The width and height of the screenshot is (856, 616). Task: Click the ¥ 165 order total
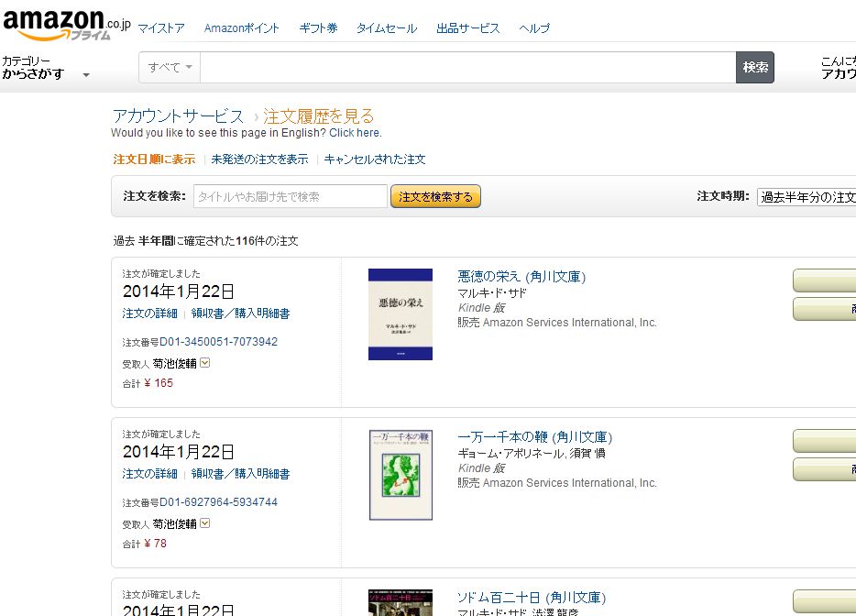(159, 383)
